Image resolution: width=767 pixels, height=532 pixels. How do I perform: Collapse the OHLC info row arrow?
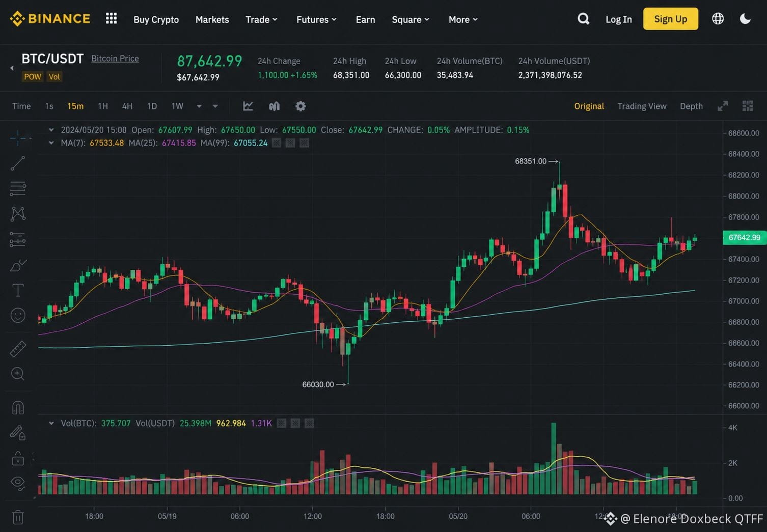coord(51,130)
